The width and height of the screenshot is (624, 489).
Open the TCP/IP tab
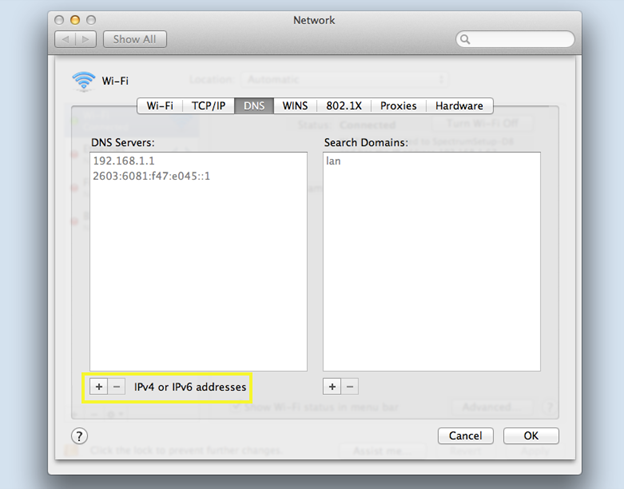tap(209, 106)
